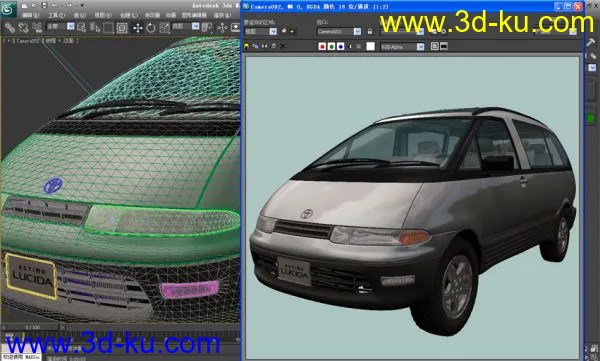Toggle the blue channel display
The height and width of the screenshot is (361, 600).
click(x=341, y=46)
